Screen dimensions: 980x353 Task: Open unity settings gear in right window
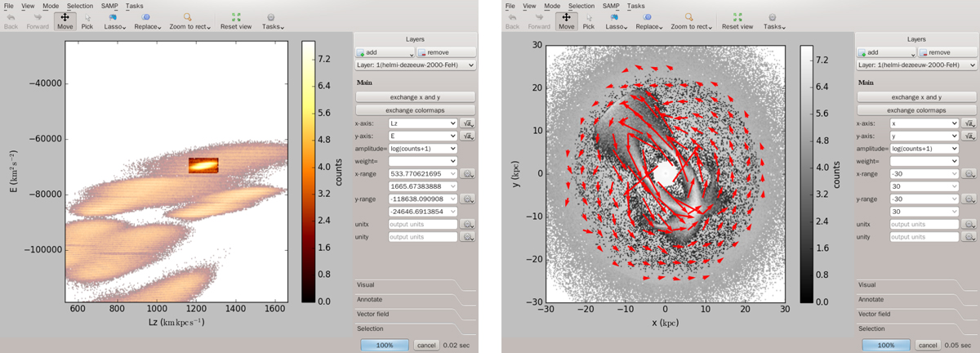[x=969, y=237]
